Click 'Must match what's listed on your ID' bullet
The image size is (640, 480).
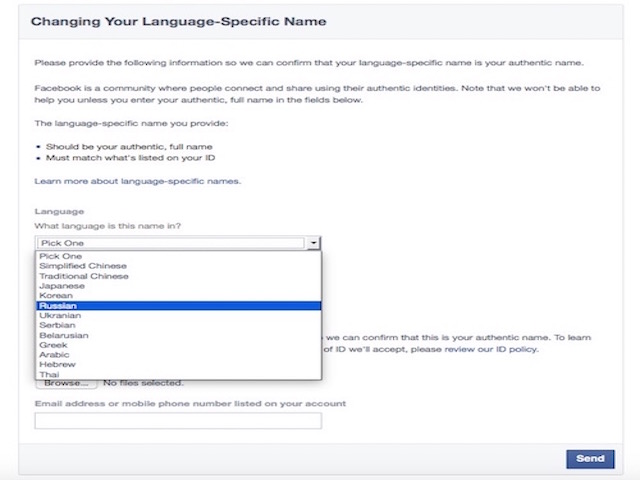(130, 158)
